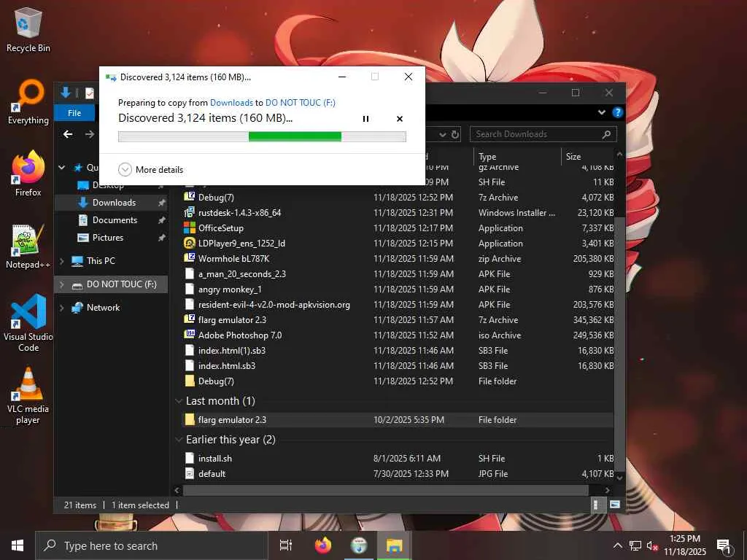Collapse Earlier this year (2) group
This screenshot has width=747, height=560.
[179, 440]
